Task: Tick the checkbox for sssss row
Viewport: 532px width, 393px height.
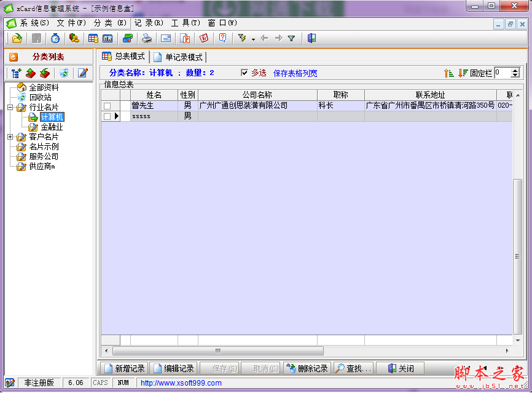Action: (x=107, y=116)
